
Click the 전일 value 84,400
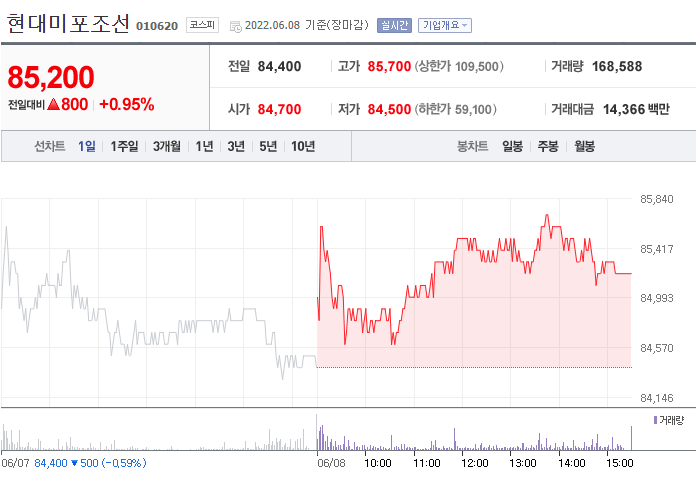point(279,67)
